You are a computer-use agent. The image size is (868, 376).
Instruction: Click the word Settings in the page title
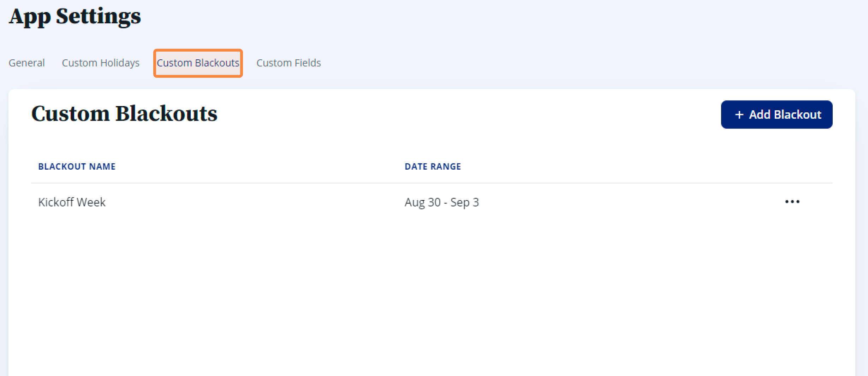click(x=98, y=16)
